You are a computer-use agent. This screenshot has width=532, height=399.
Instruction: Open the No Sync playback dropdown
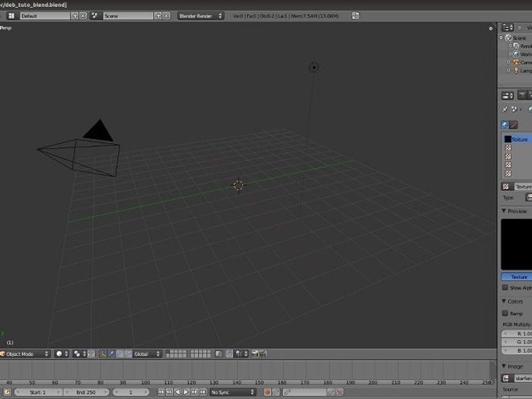point(233,392)
